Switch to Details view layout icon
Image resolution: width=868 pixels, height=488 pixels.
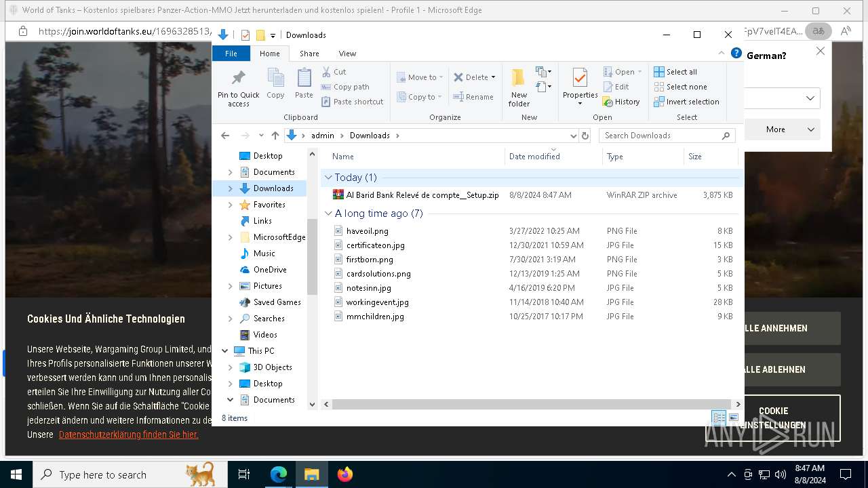pos(719,418)
